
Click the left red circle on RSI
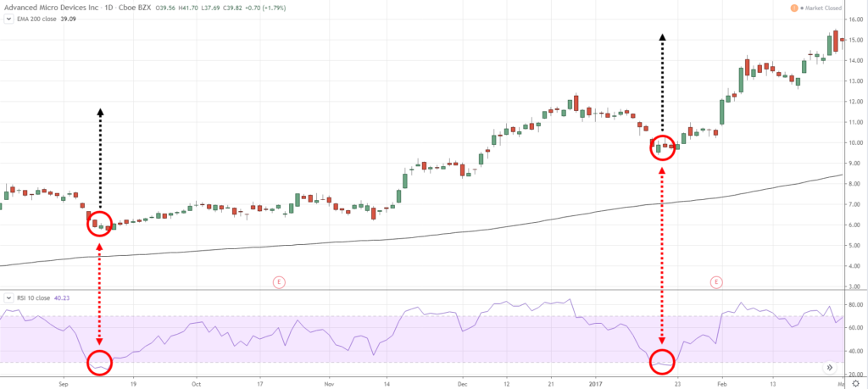point(100,363)
